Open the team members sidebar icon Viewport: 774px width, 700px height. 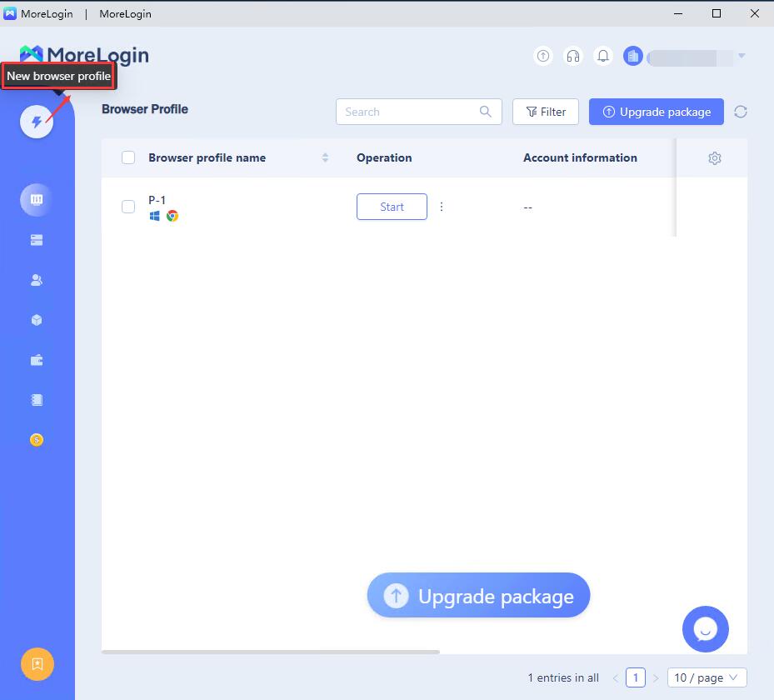click(37, 280)
